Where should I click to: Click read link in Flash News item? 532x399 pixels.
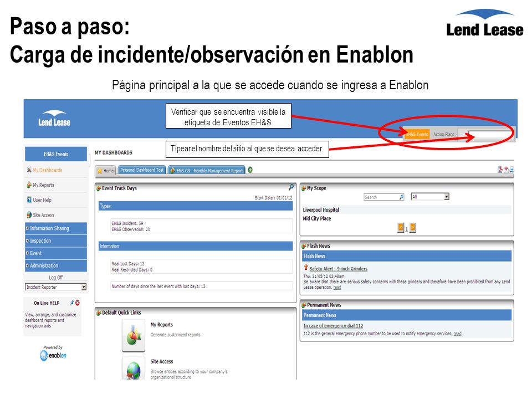(x=337, y=288)
